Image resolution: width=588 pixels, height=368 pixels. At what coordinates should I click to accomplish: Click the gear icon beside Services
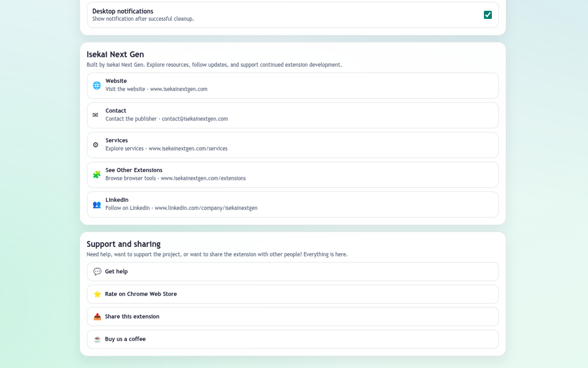(96, 145)
